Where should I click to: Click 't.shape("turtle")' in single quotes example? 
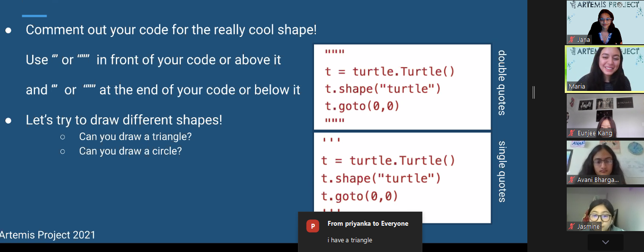[381, 179]
